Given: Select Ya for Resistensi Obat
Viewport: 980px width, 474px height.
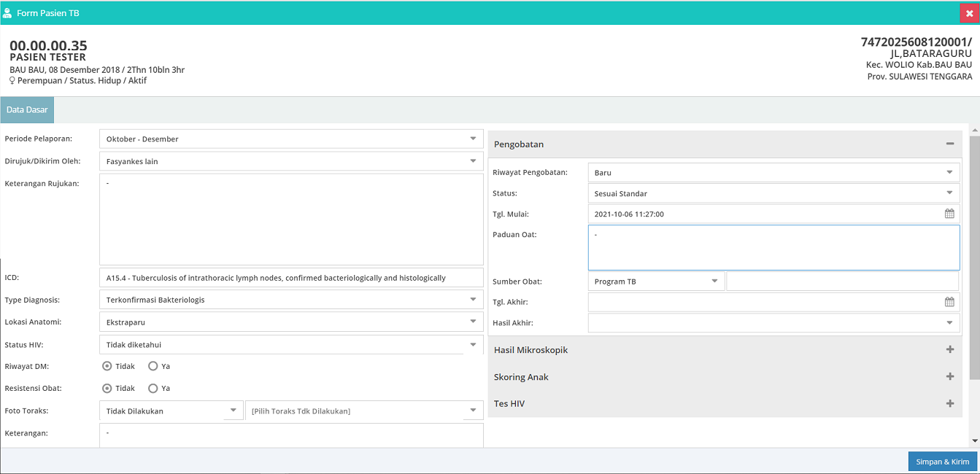Looking at the screenshot, I should pos(153,389).
